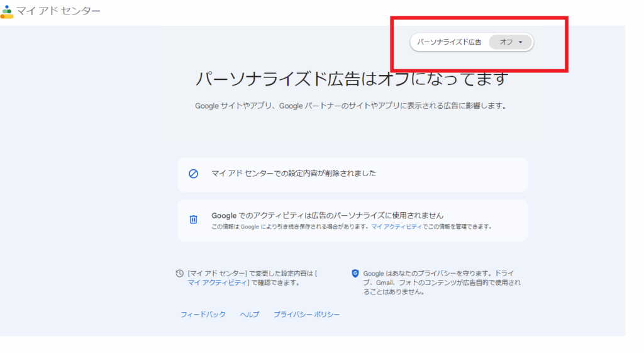Click the blue privacy shield icon
644x353 pixels.
(355, 274)
